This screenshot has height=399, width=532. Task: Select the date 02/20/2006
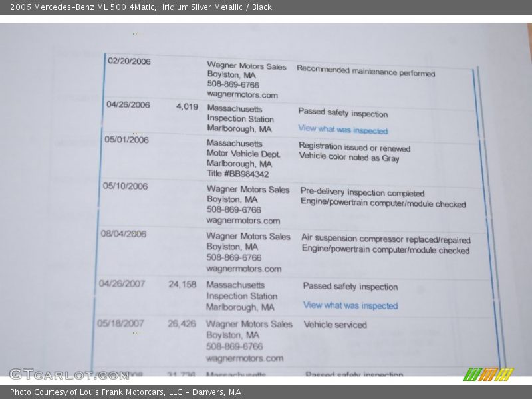pyautogui.click(x=129, y=61)
